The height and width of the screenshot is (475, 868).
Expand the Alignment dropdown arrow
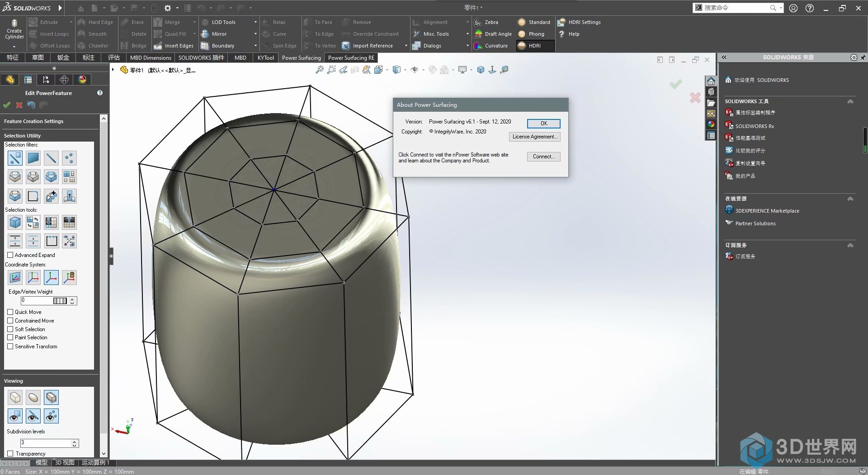point(467,22)
